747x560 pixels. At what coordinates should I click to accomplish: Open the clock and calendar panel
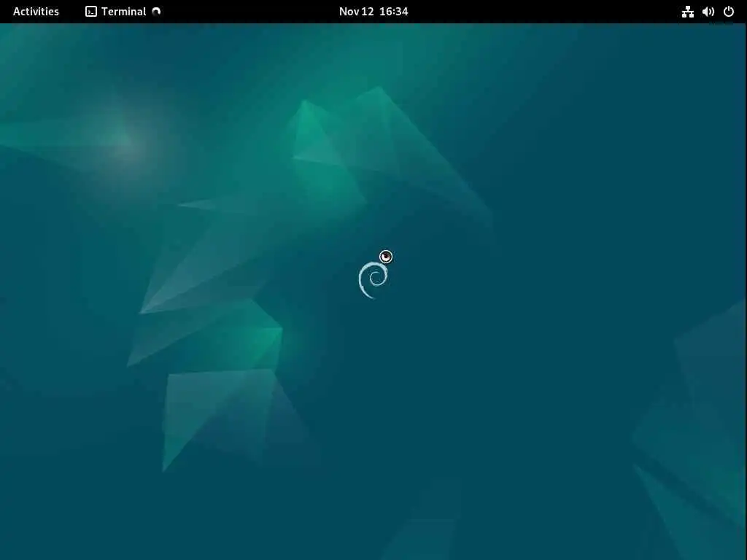[373, 12]
